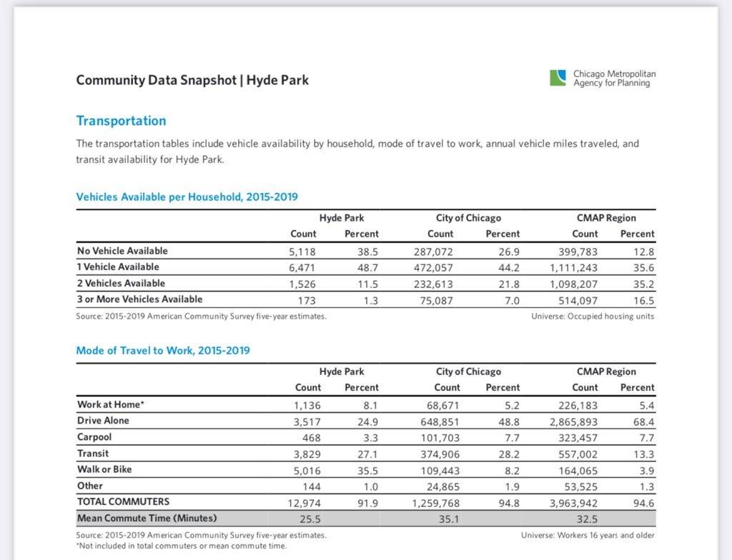
Task: Select the 'Community Data Snapshot | Hyde Park' title
Action: (192, 80)
